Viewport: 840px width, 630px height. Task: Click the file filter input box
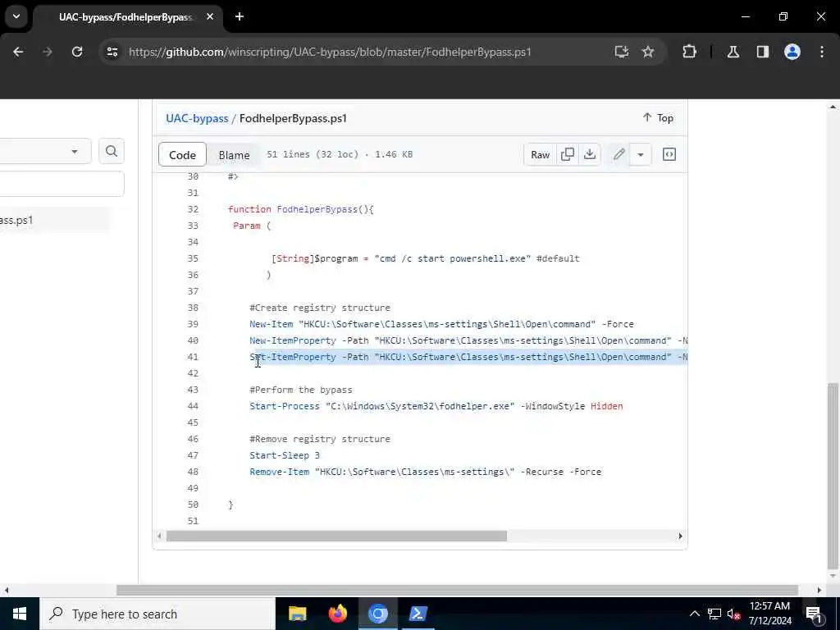point(62,184)
